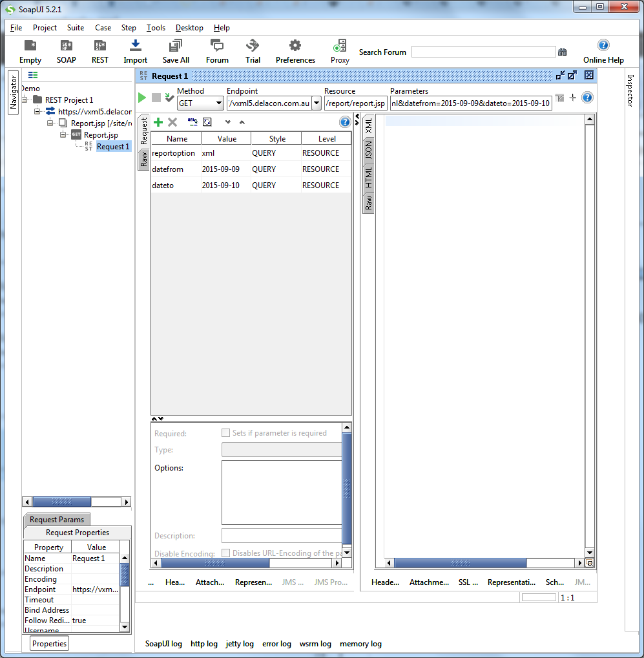Click the Resource path input field
The width and height of the screenshot is (644, 658).
[x=355, y=103]
